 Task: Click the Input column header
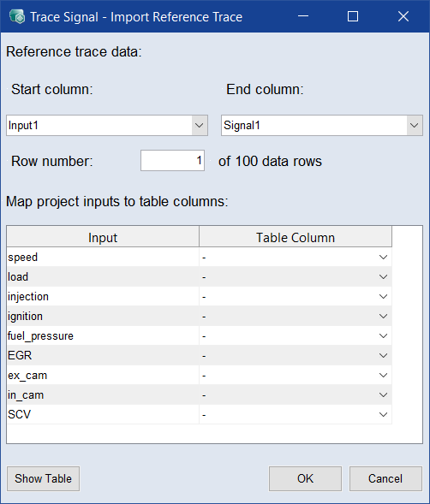103,237
